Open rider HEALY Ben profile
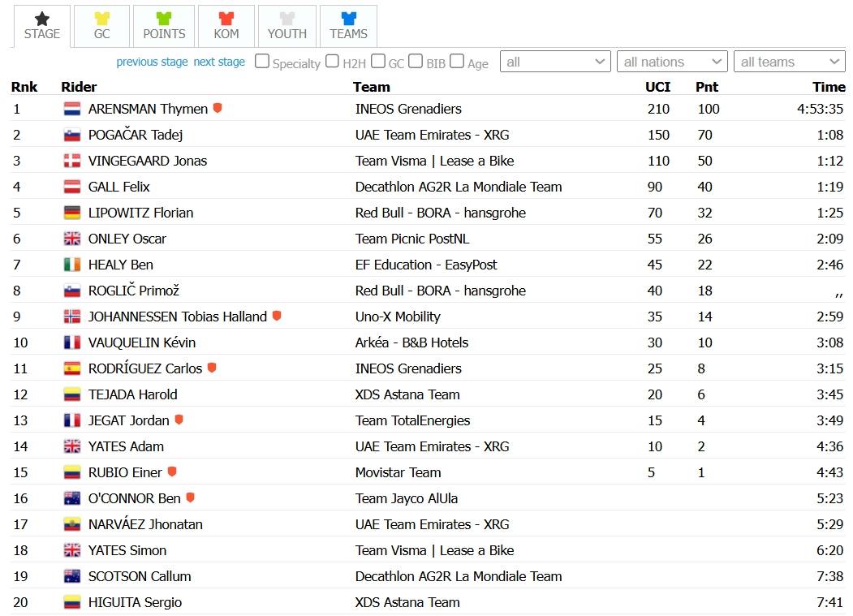 click(x=121, y=265)
